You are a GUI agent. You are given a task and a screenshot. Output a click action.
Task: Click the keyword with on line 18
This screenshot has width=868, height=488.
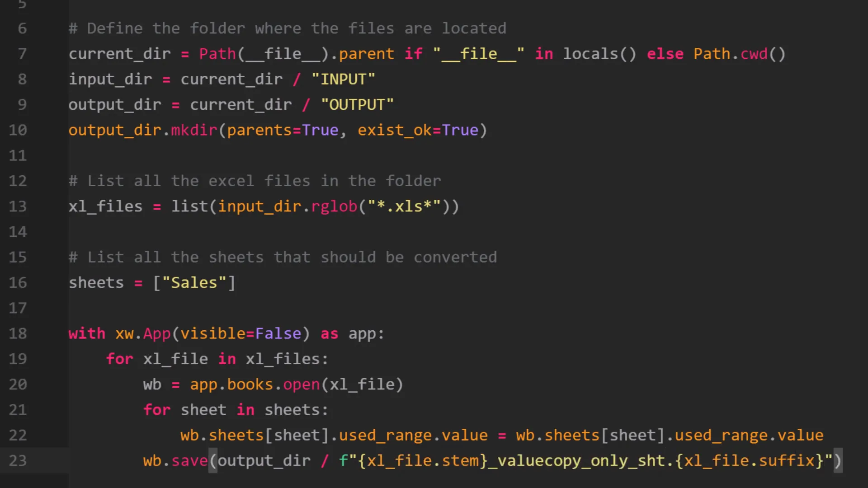click(87, 333)
